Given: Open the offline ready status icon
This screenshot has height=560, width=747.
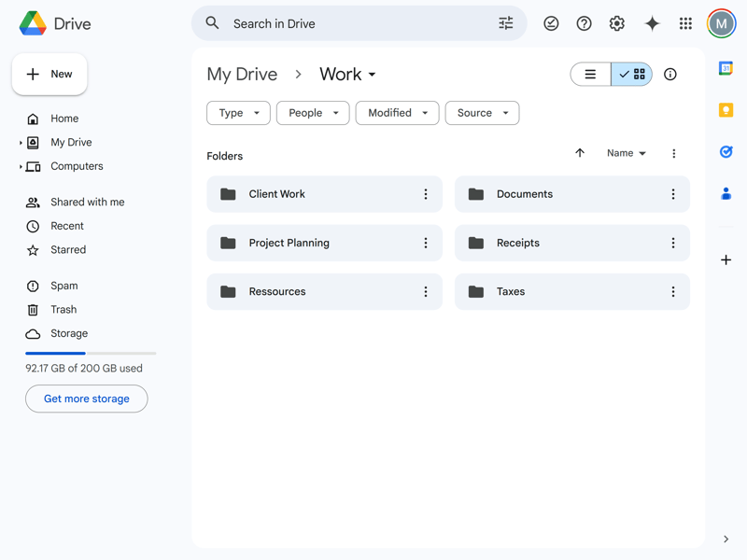Looking at the screenshot, I should pyautogui.click(x=551, y=23).
